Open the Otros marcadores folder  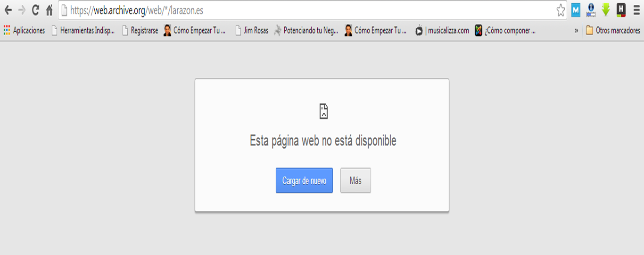613,31
